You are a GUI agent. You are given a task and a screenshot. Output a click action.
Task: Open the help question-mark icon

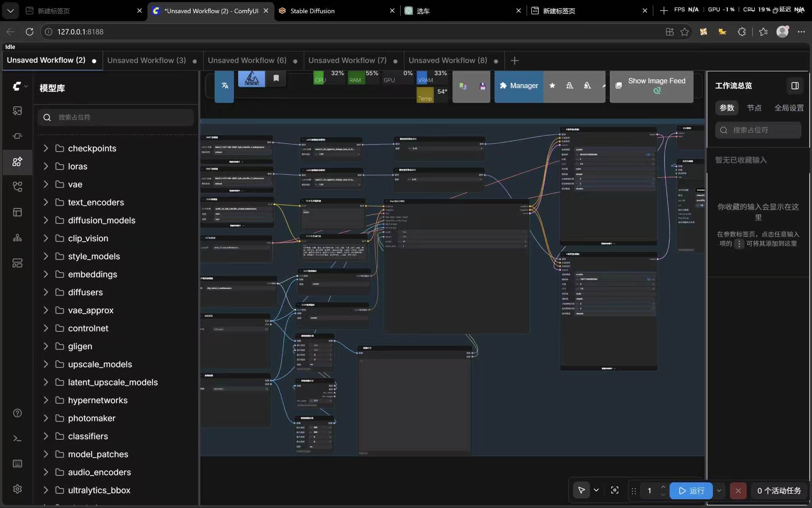point(17,413)
